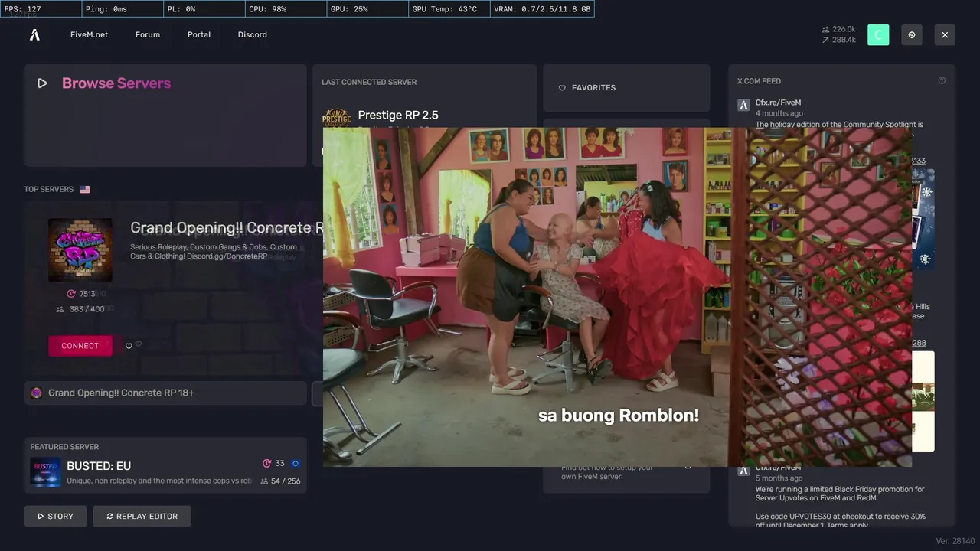Click the X.com Feed help question icon
The height and width of the screenshot is (551, 980).
click(x=942, y=80)
